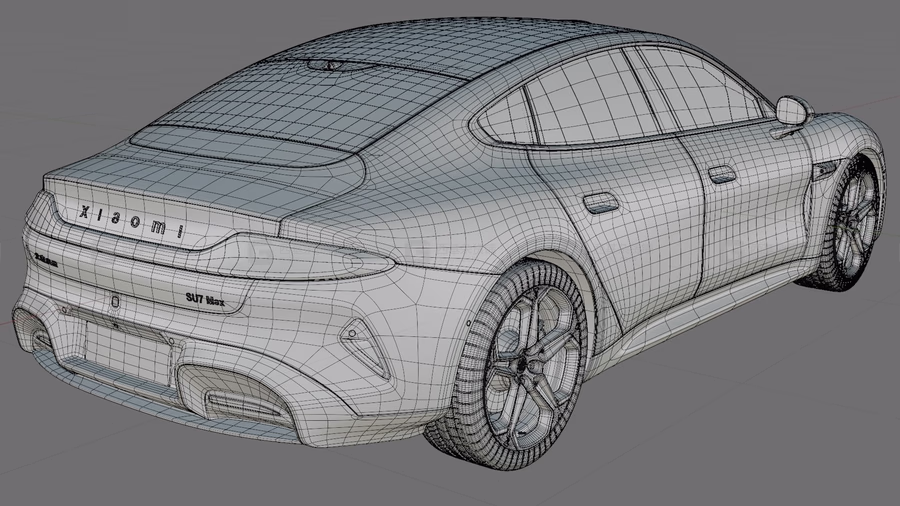The image size is (900, 506).
Task: Select the rear license plate area
Action: [x=129, y=352]
